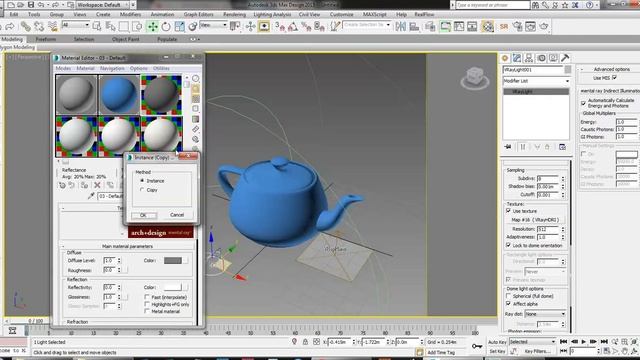This screenshot has width=640, height=360.
Task: Click the Bind to Space Warp icon
Action: (53, 27)
